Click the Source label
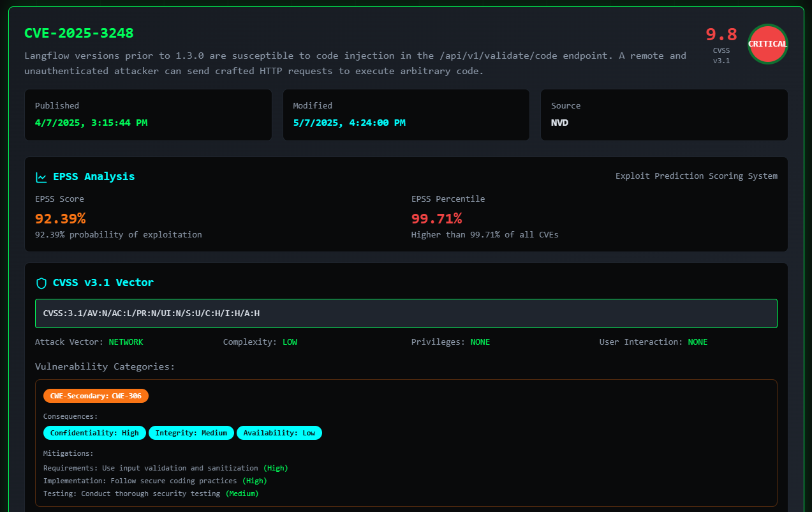This screenshot has width=812, height=512. point(566,106)
